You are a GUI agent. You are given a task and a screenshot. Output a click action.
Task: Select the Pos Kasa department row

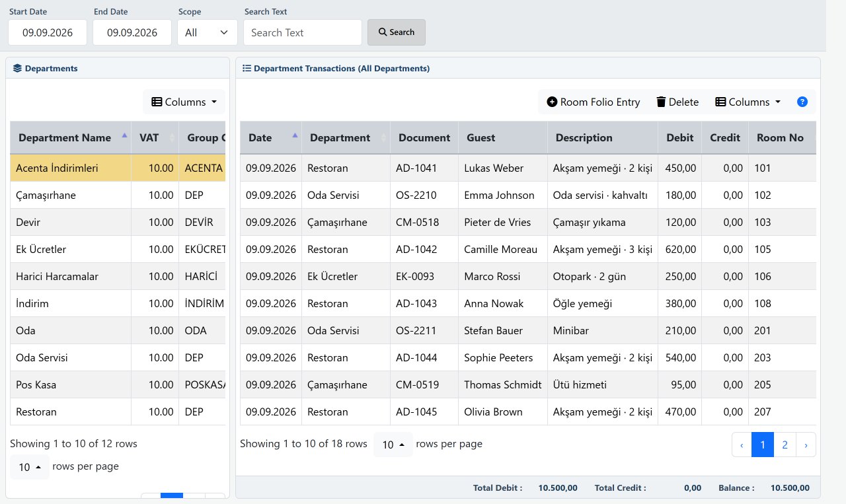tap(118, 384)
